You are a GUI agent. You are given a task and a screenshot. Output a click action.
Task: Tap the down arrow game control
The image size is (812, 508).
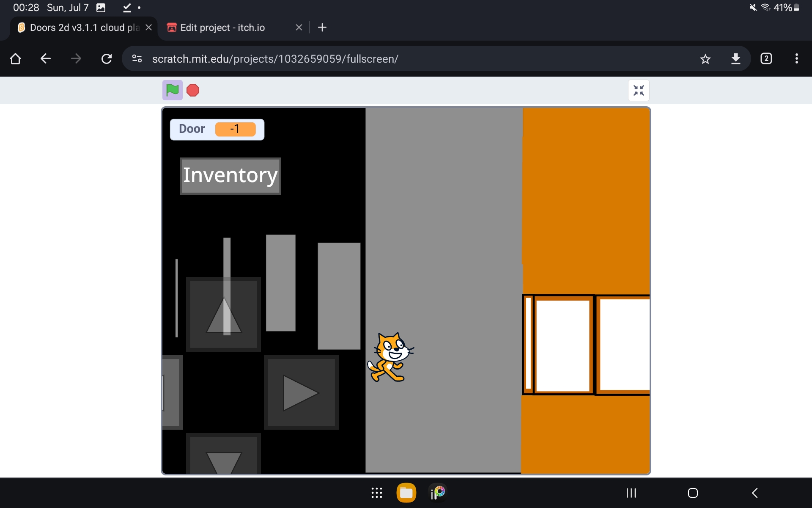(x=223, y=456)
